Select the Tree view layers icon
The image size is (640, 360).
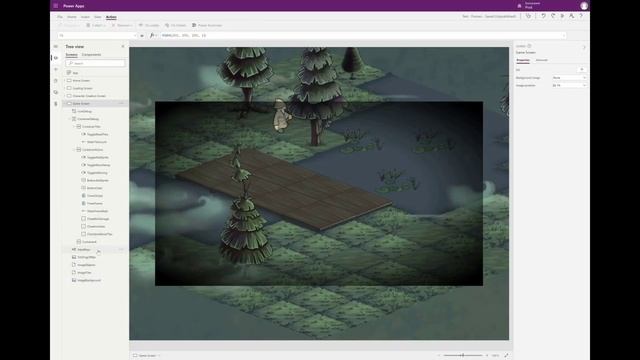click(x=56, y=58)
